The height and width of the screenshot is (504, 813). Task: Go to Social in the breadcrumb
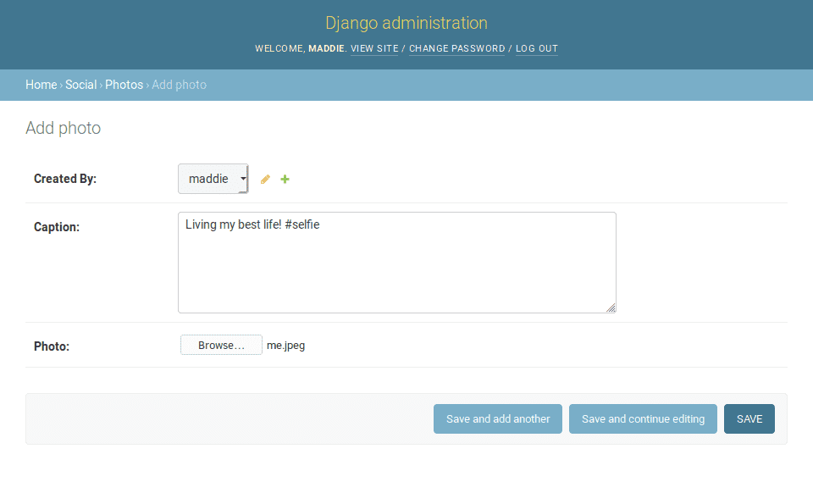coord(81,85)
